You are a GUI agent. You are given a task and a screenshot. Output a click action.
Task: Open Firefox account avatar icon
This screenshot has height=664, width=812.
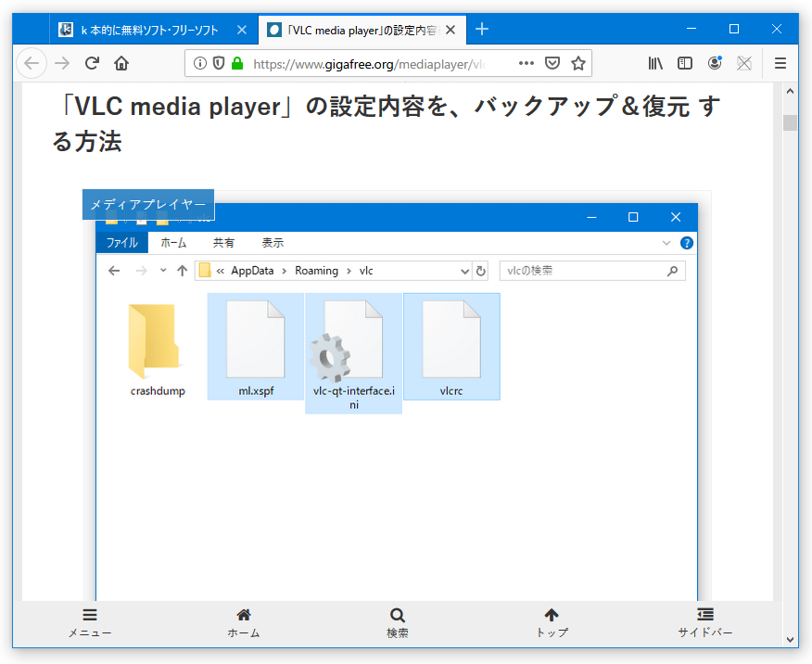point(715,63)
